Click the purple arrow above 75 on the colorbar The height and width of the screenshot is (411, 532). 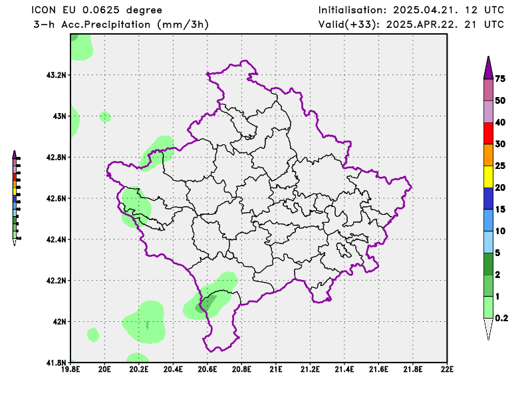click(488, 68)
